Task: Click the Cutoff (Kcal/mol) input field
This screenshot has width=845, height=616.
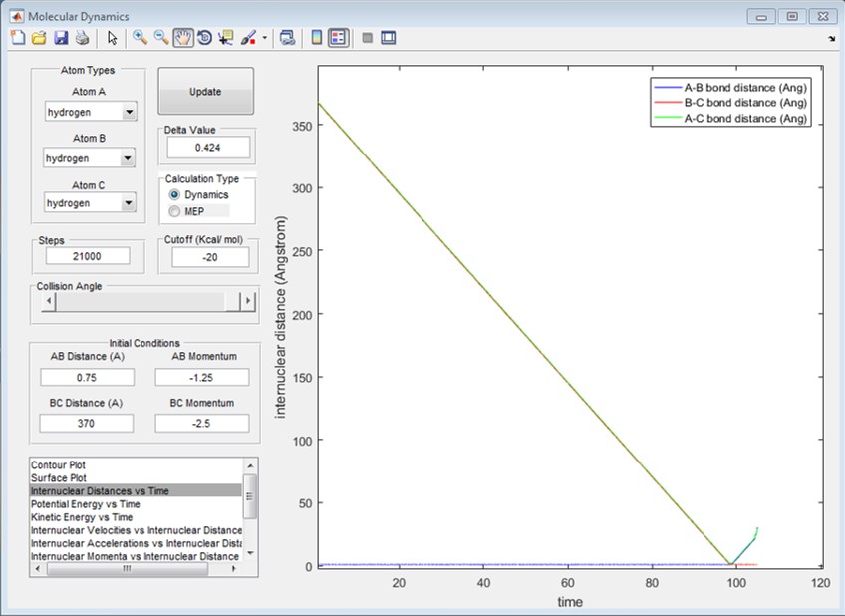Action: [210, 257]
